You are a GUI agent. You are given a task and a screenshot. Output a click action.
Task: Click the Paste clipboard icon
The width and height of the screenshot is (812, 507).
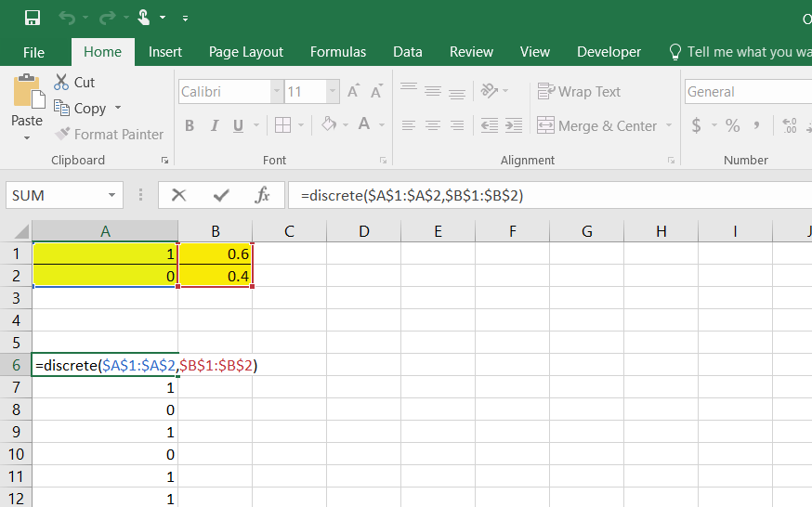coord(28,92)
